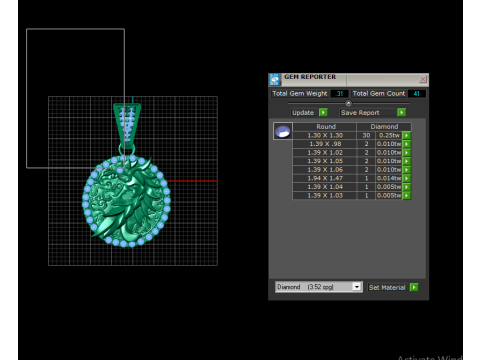Select the 1.39 X .98 size cell
The height and width of the screenshot is (360, 480).
[x=325, y=144]
